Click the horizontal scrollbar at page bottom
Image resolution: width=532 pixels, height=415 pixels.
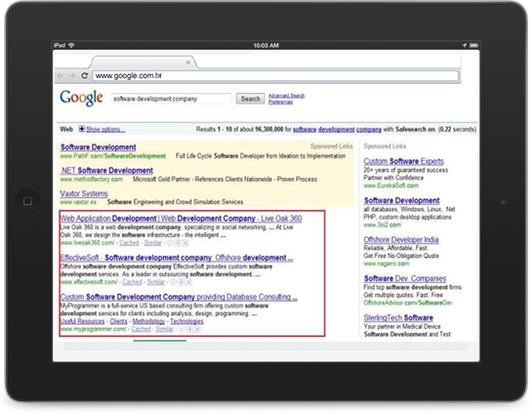pos(266,346)
